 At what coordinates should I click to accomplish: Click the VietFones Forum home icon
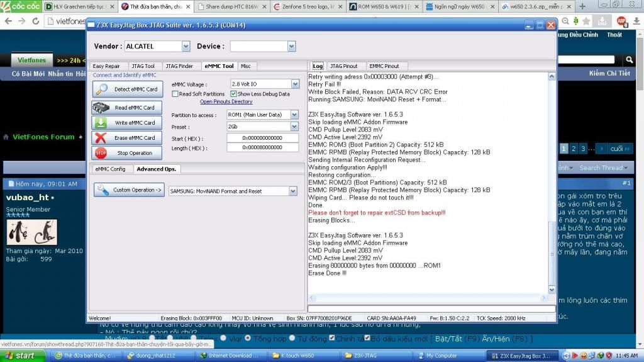(x=6, y=137)
